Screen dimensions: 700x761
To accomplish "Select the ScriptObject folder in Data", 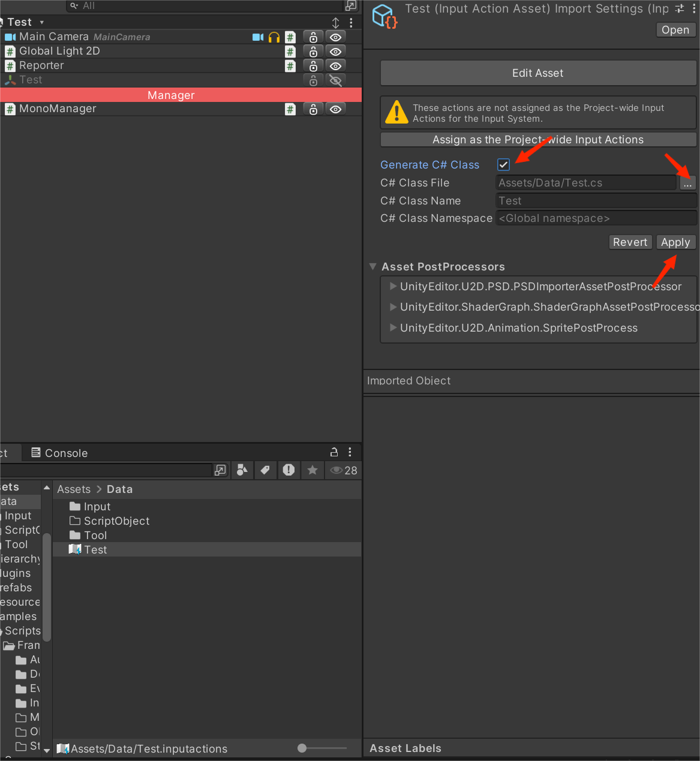I will (207, 521).
